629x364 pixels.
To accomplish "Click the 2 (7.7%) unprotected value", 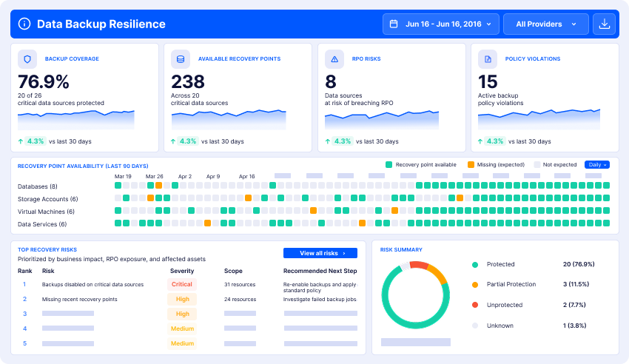I will point(574,305).
